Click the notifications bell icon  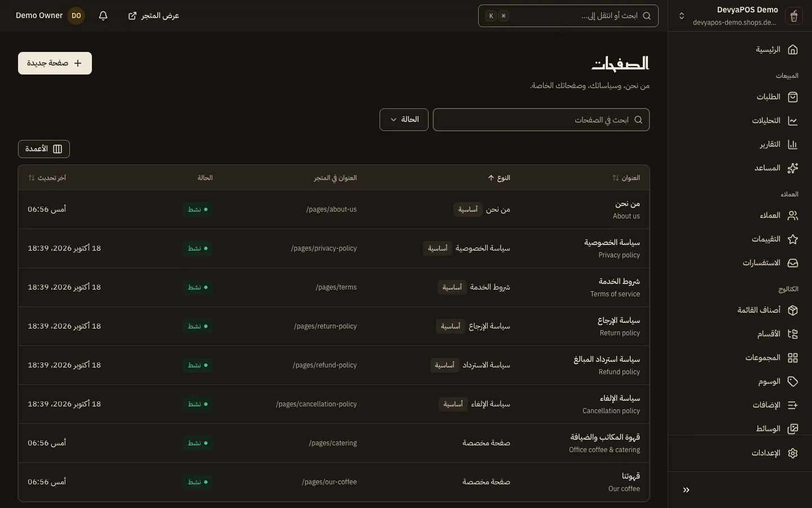pos(103,16)
